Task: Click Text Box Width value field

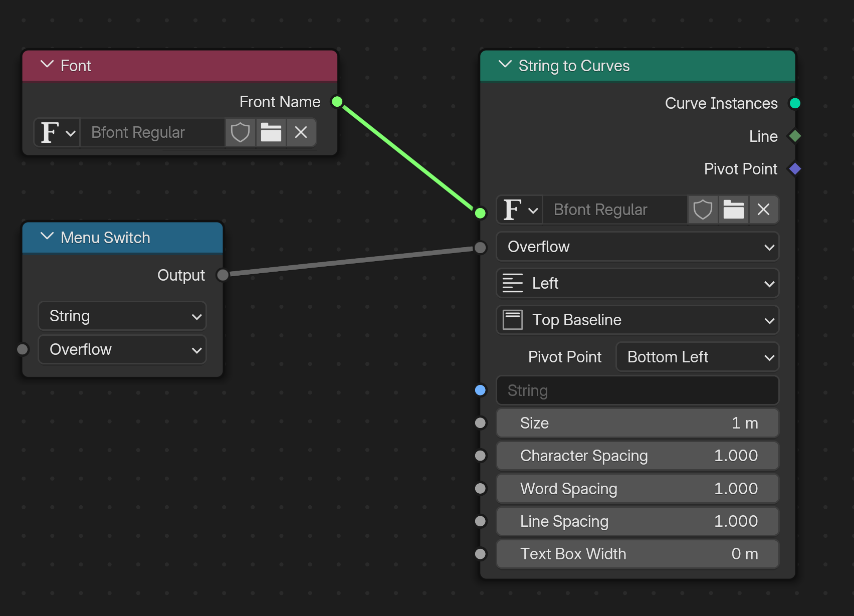Action: [x=637, y=554]
